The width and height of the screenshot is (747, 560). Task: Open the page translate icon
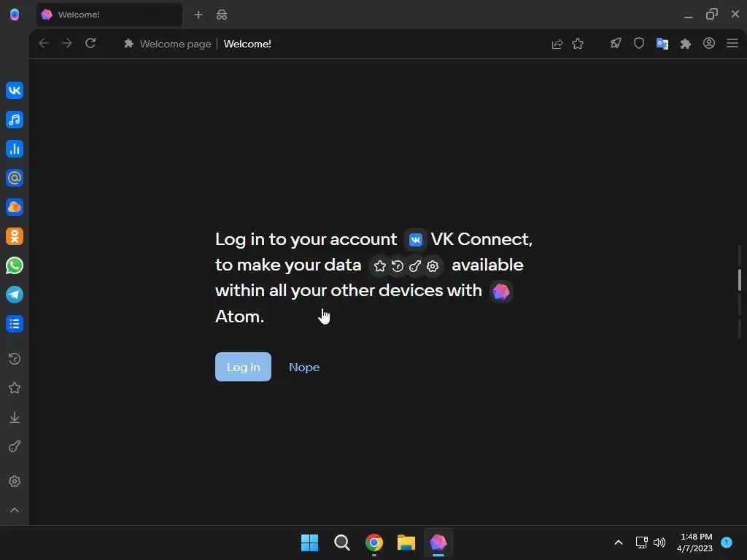[x=662, y=44]
